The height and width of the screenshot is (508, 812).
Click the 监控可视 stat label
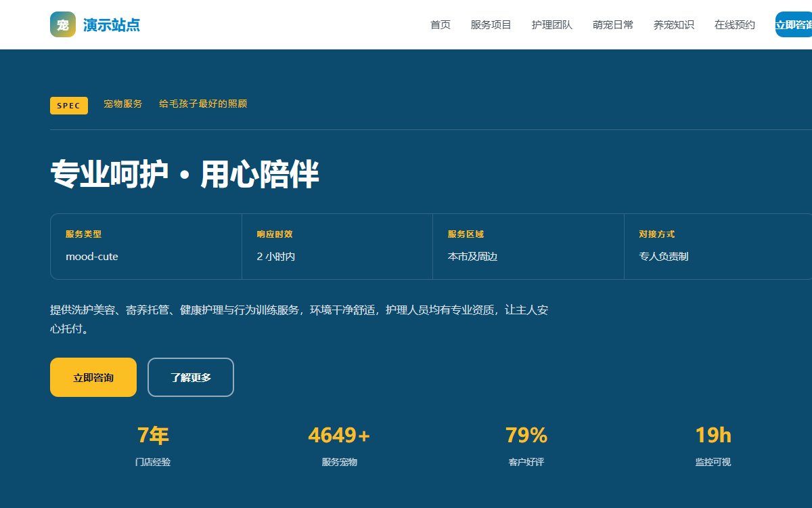point(713,462)
